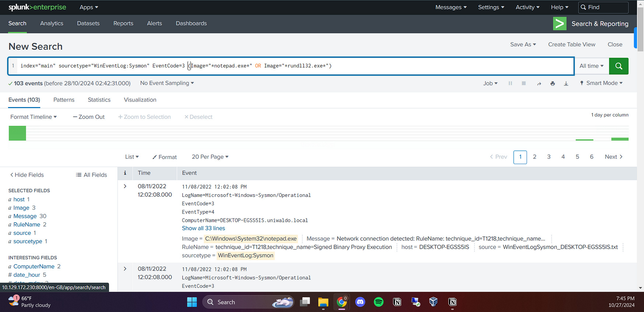
Task: Go to Reports tab
Action: click(123, 23)
